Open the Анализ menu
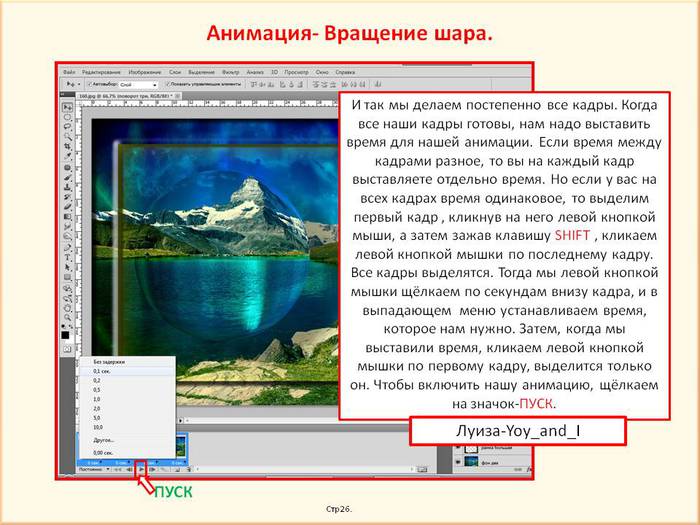The height and width of the screenshot is (525, 700). pyautogui.click(x=255, y=72)
